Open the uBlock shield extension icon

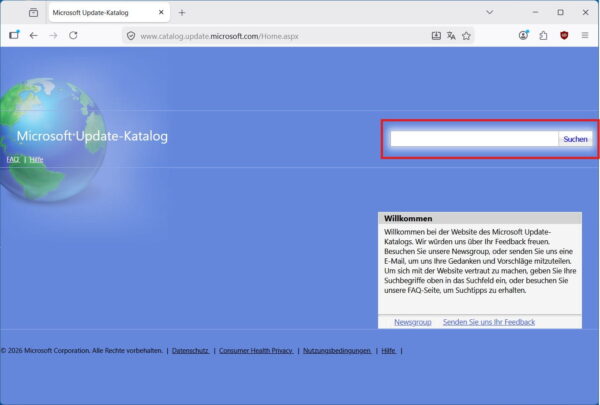coord(564,36)
